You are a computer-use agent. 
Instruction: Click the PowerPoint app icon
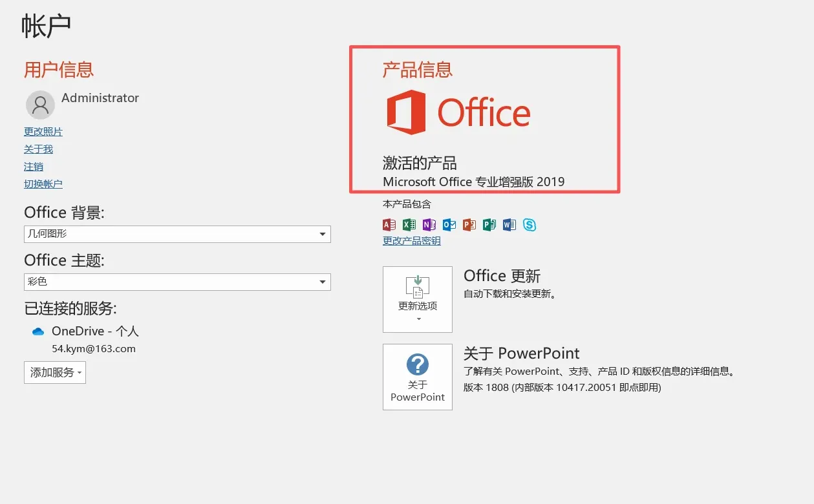coord(469,225)
